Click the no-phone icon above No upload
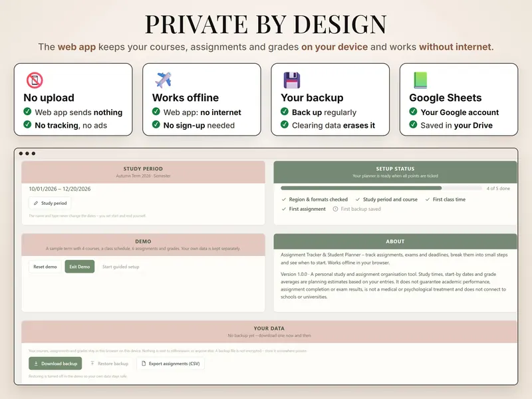 coord(35,80)
